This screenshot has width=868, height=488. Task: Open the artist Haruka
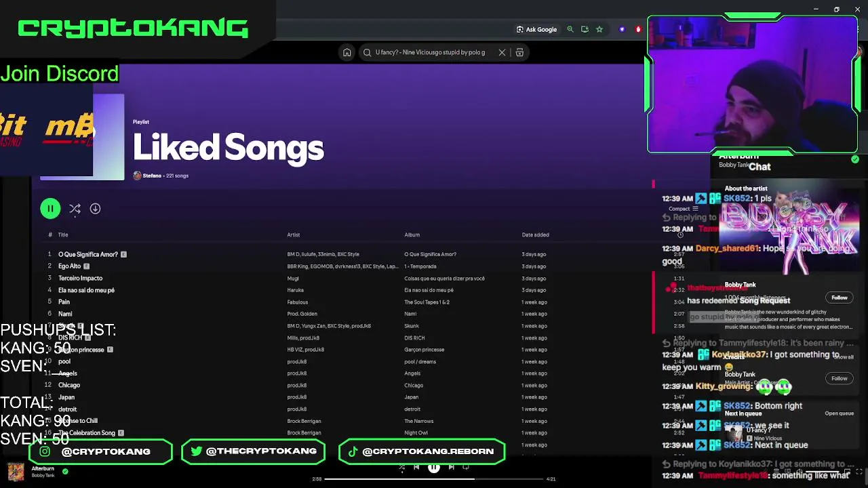tap(295, 290)
